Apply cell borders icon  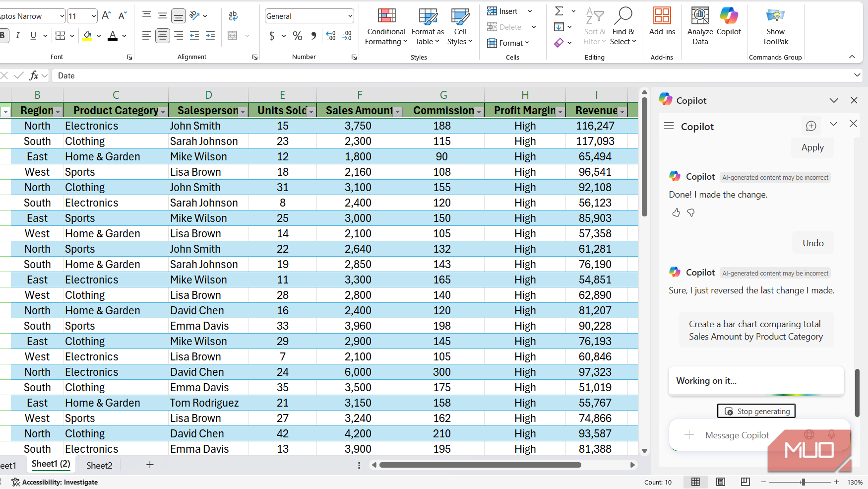60,35
